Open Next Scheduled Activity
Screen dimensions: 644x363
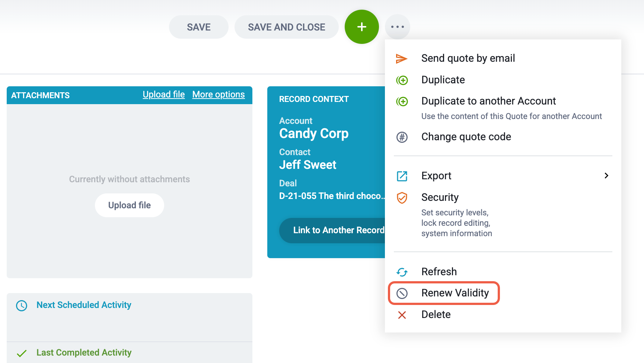pos(84,305)
